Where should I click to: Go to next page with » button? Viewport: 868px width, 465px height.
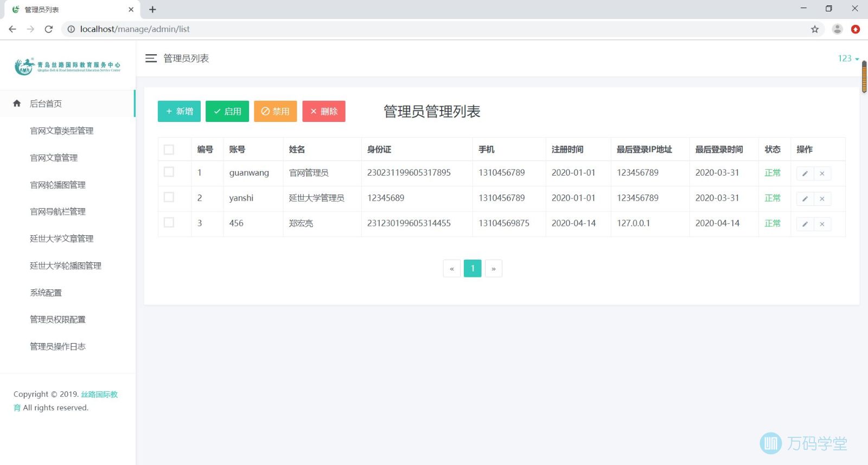pyautogui.click(x=493, y=268)
